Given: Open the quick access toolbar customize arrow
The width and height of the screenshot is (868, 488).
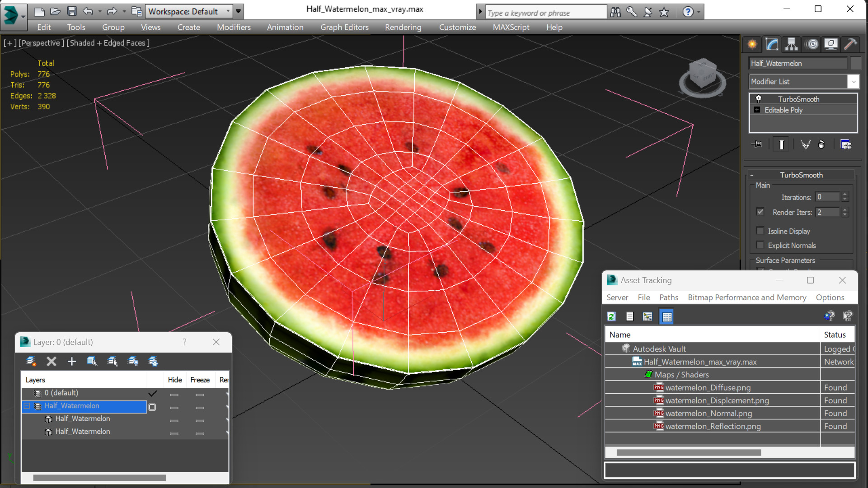Looking at the screenshot, I should pyautogui.click(x=239, y=11).
